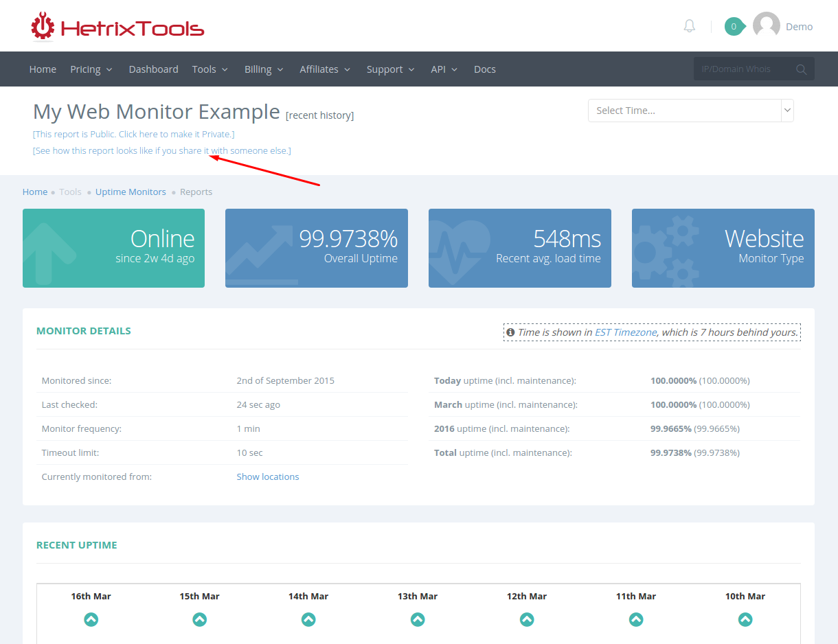
Task: Click Home in the breadcrumb
Action: tap(35, 192)
